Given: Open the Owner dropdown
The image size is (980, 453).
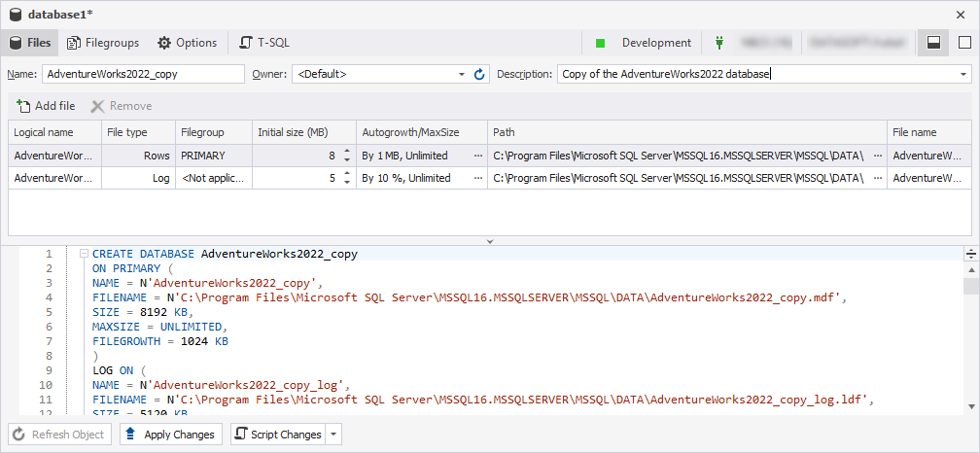Looking at the screenshot, I should 462,74.
